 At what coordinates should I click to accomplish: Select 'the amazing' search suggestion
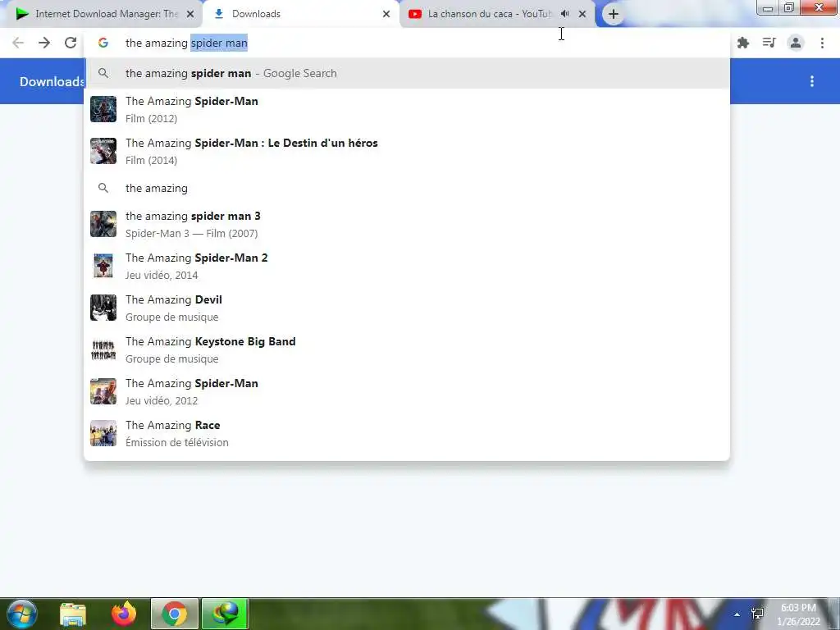point(407,188)
